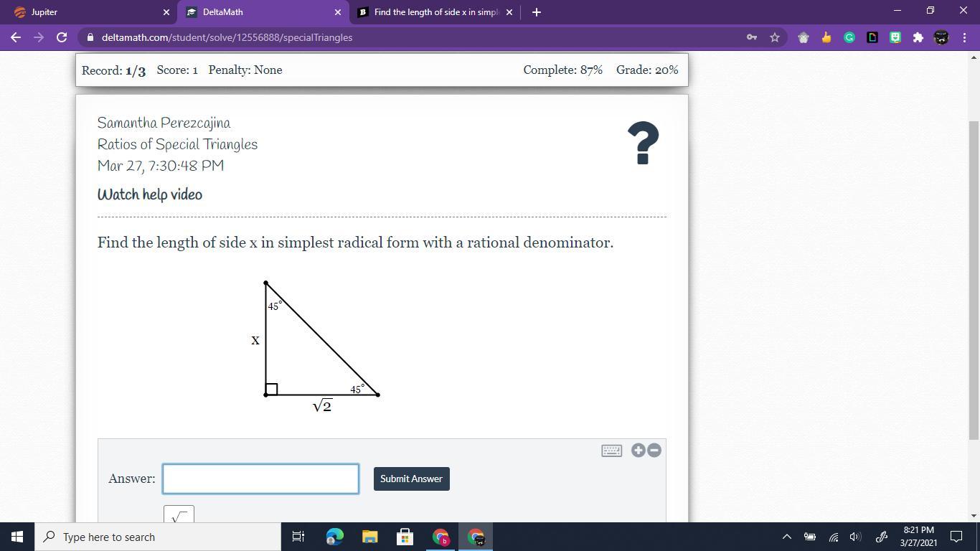Image resolution: width=980 pixels, height=551 pixels.
Task: Click the address bar URL
Action: click(227, 37)
